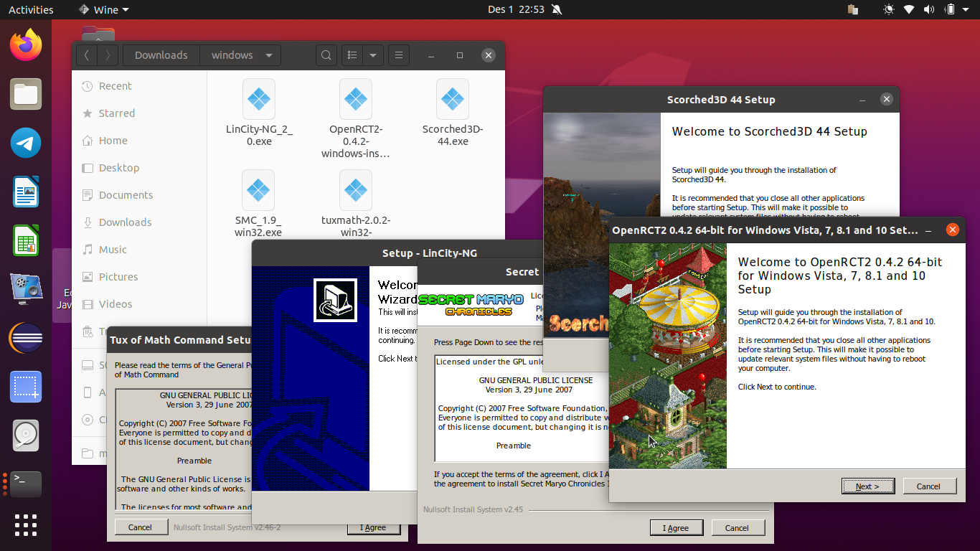The width and height of the screenshot is (980, 551).
Task: Click the Secret Maryo license text box
Action: (522, 408)
